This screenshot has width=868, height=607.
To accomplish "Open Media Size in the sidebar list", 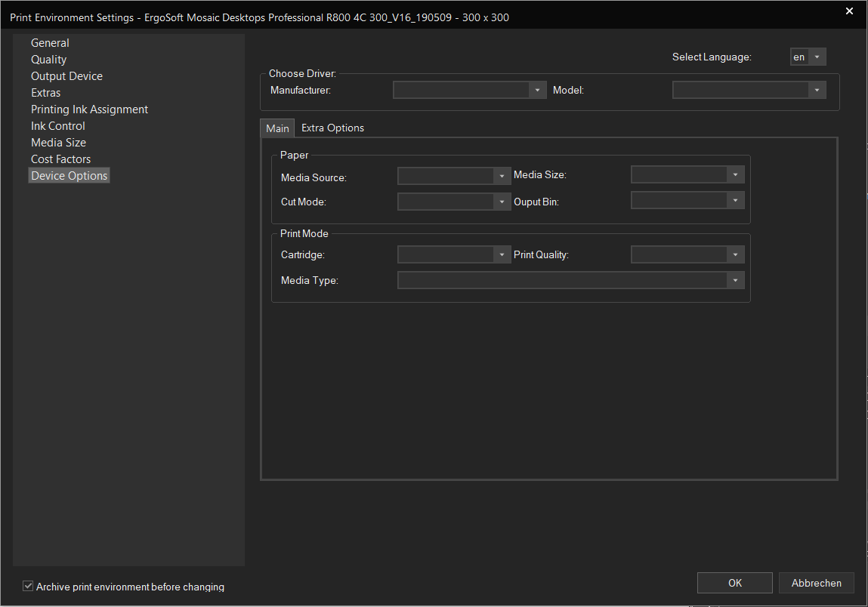I will tap(58, 143).
